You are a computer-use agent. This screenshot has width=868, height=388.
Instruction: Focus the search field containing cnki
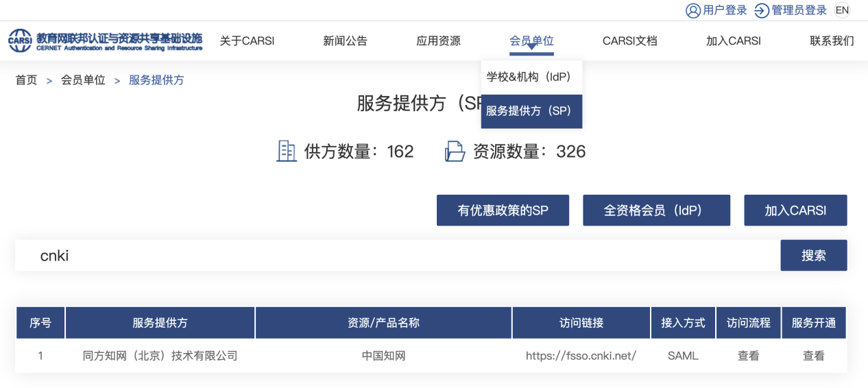398,256
